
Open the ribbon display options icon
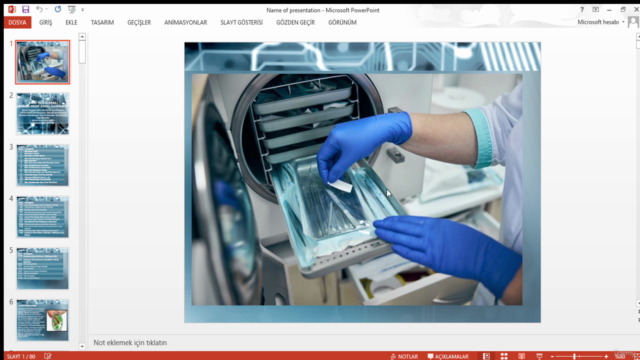[x=596, y=9]
